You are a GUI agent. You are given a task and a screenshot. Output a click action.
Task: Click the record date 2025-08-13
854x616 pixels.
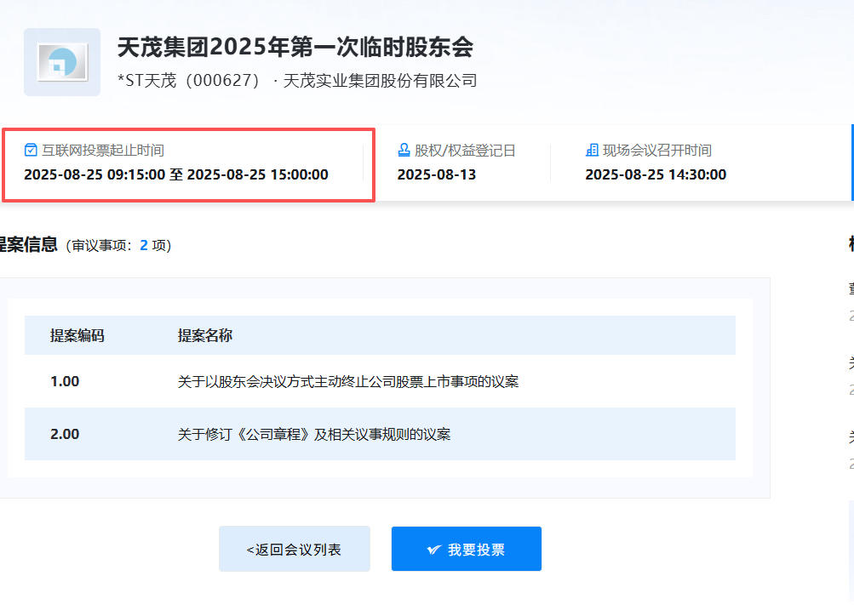coord(437,174)
